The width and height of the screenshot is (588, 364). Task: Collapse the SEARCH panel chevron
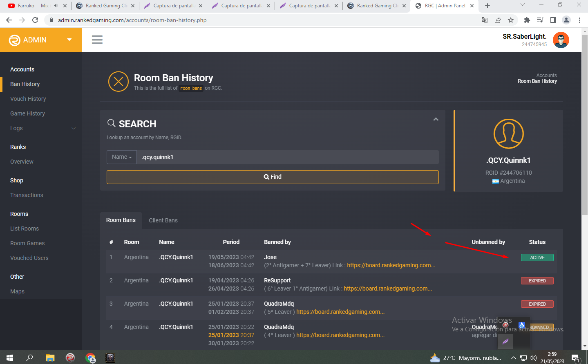point(436,119)
